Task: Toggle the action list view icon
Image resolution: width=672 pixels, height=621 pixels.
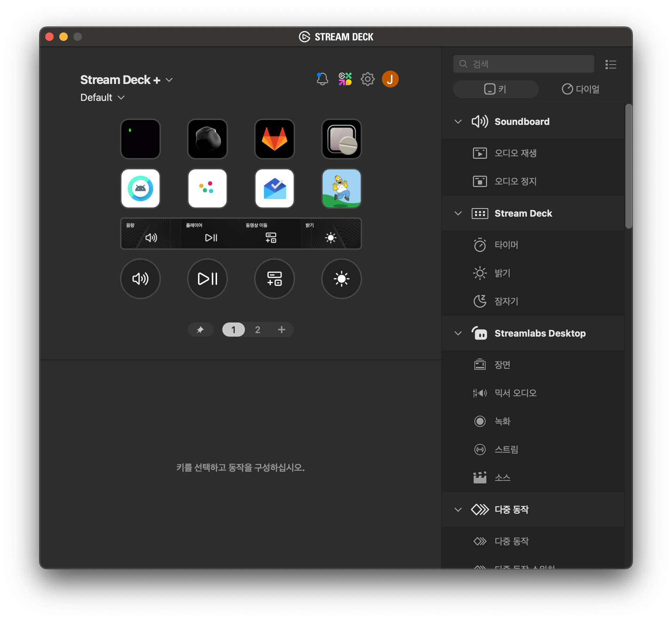Action: click(x=611, y=64)
